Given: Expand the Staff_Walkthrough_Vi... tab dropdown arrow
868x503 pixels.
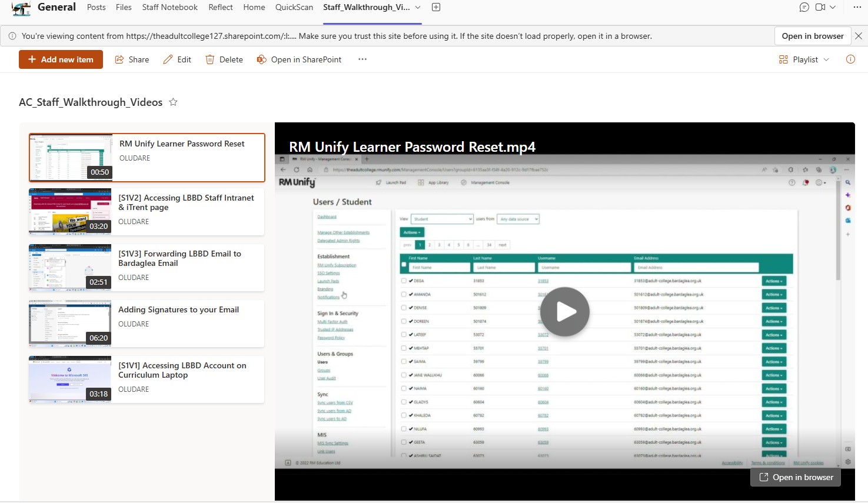Looking at the screenshot, I should pyautogui.click(x=418, y=8).
